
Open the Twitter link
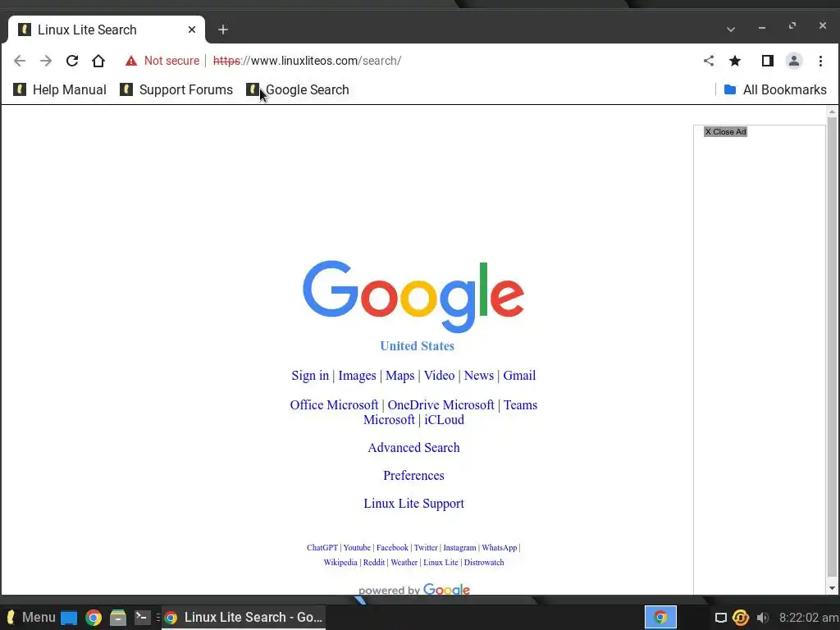(x=426, y=547)
